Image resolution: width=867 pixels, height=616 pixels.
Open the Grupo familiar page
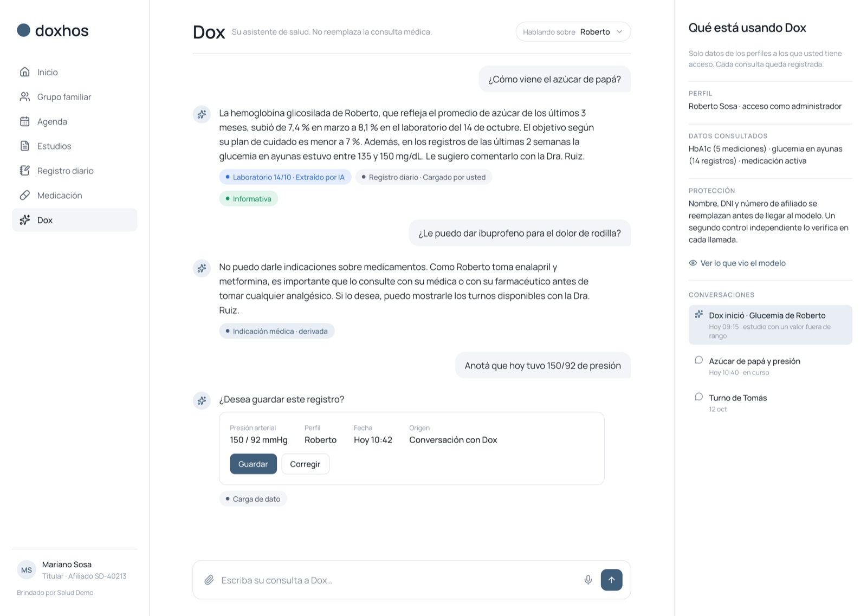click(x=74, y=97)
